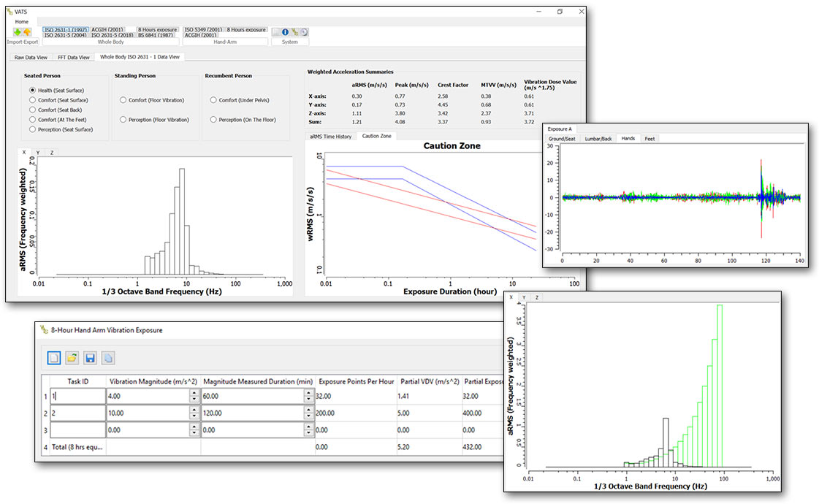Image resolution: width=819 pixels, height=504 pixels.
Task: Click ISO 2631-5 (2018) button
Action: point(113,35)
